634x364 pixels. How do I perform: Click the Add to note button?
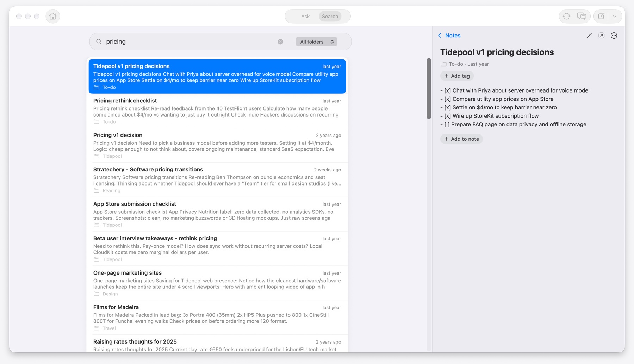coord(461,139)
